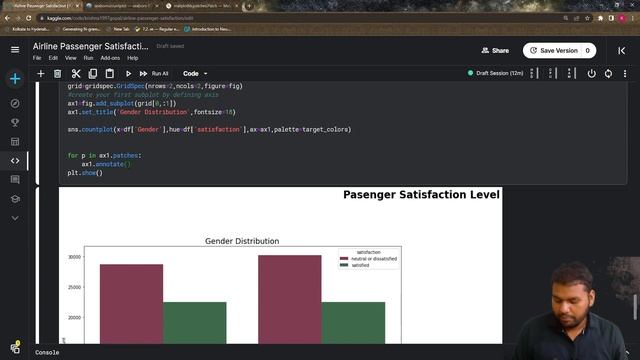Viewport: 640px width, 360px height.
Task: Reload the page with browser refresh
Action: tap(29, 18)
